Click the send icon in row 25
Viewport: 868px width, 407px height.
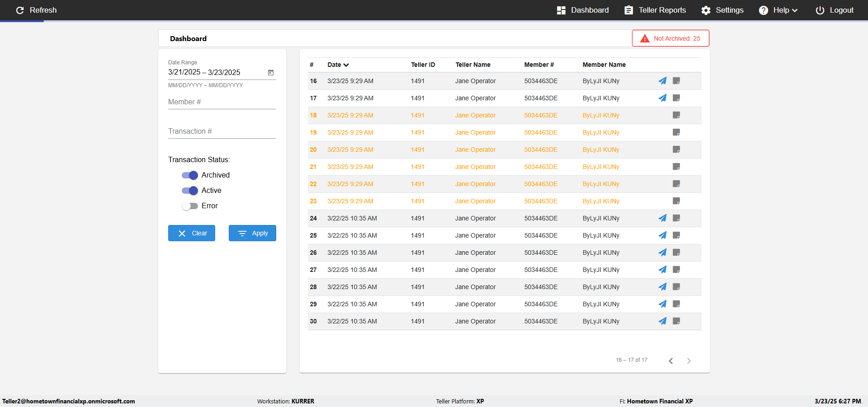tap(662, 235)
